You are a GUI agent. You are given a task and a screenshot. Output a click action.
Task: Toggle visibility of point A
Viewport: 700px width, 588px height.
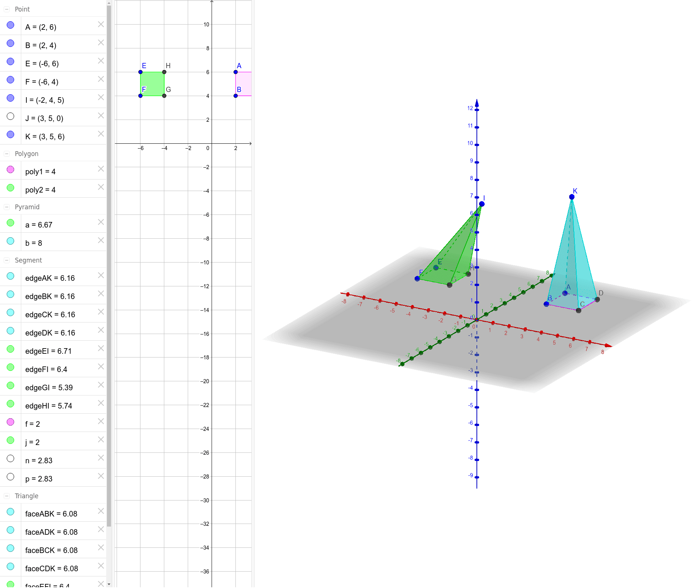click(10, 25)
